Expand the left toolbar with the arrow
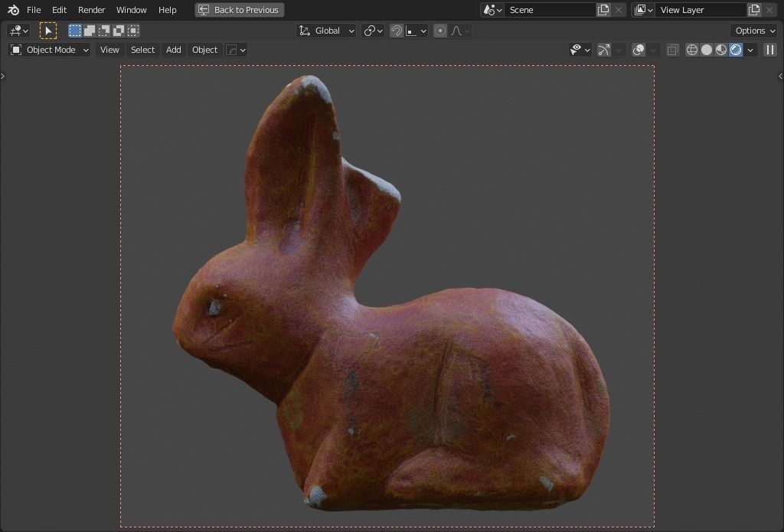 click(x=2, y=76)
